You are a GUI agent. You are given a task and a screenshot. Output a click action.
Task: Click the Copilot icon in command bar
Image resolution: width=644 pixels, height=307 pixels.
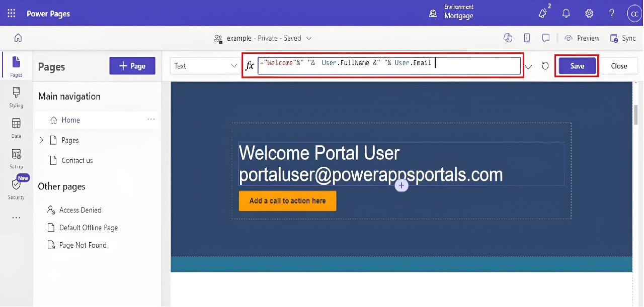pos(508,38)
